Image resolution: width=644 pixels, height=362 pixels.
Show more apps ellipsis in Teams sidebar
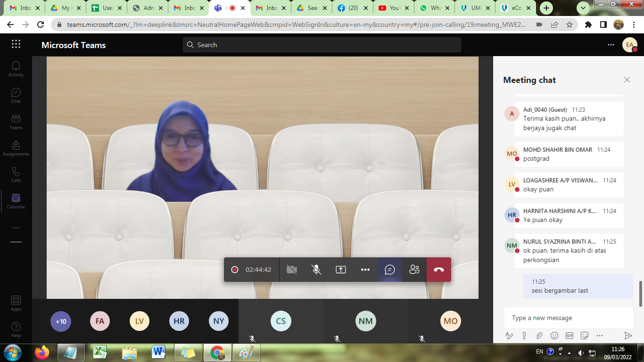[16, 227]
